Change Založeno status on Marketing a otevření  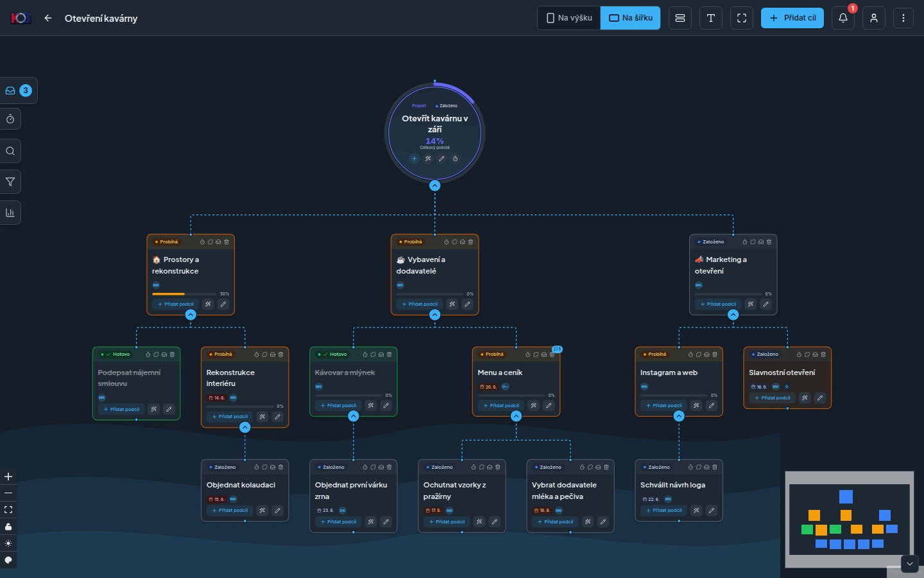click(x=711, y=242)
